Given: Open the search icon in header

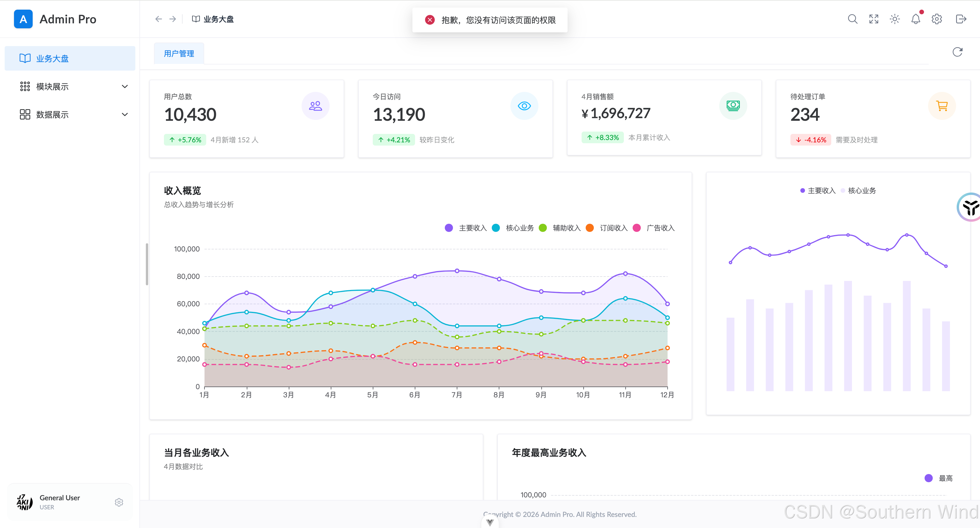Looking at the screenshot, I should 852,19.
